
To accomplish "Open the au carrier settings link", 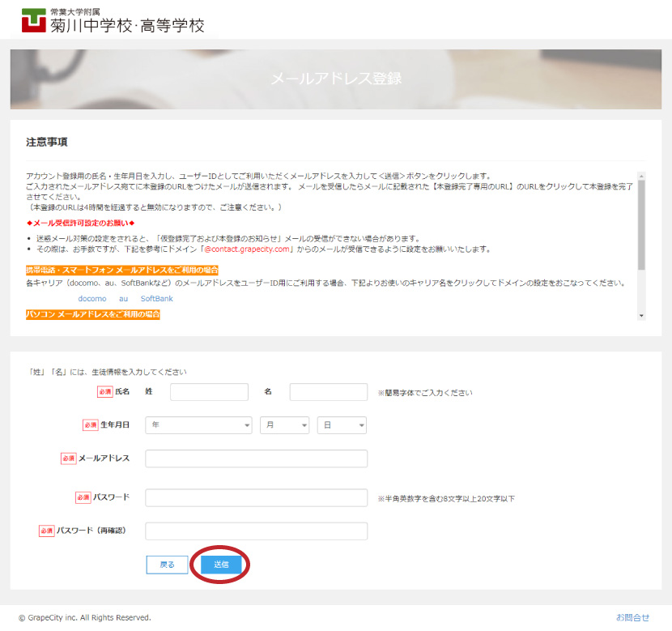I will point(124,299).
